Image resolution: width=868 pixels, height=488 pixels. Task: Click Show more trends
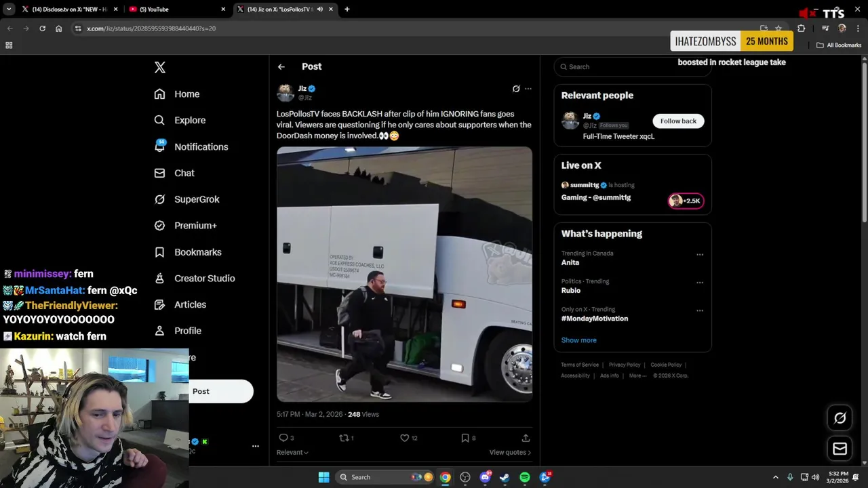tap(579, 340)
